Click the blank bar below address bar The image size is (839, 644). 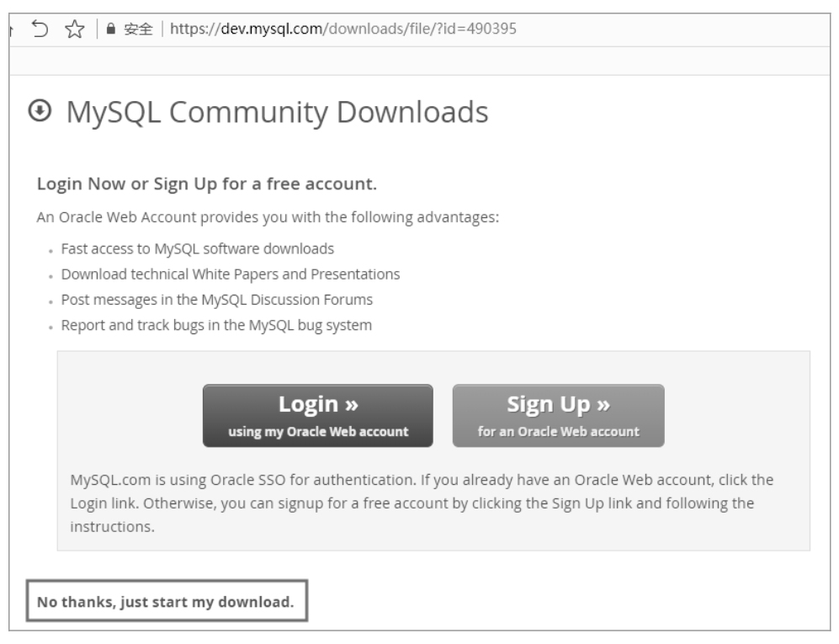point(421,61)
